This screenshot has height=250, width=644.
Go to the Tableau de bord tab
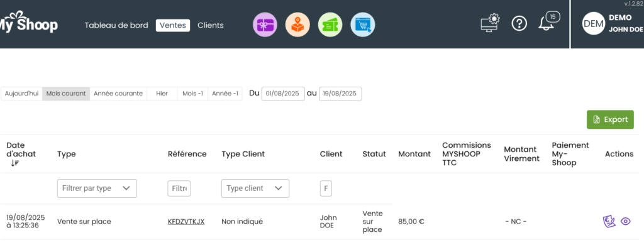[116, 26]
